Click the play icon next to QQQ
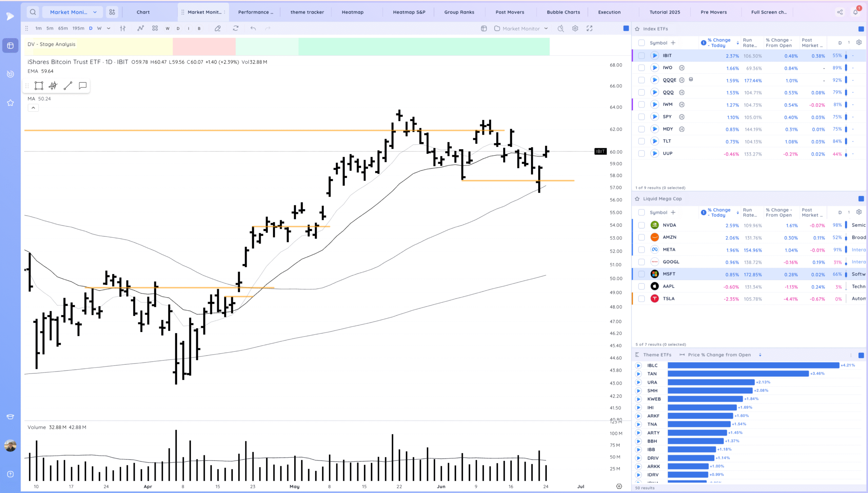This screenshot has height=493, width=868. click(654, 92)
